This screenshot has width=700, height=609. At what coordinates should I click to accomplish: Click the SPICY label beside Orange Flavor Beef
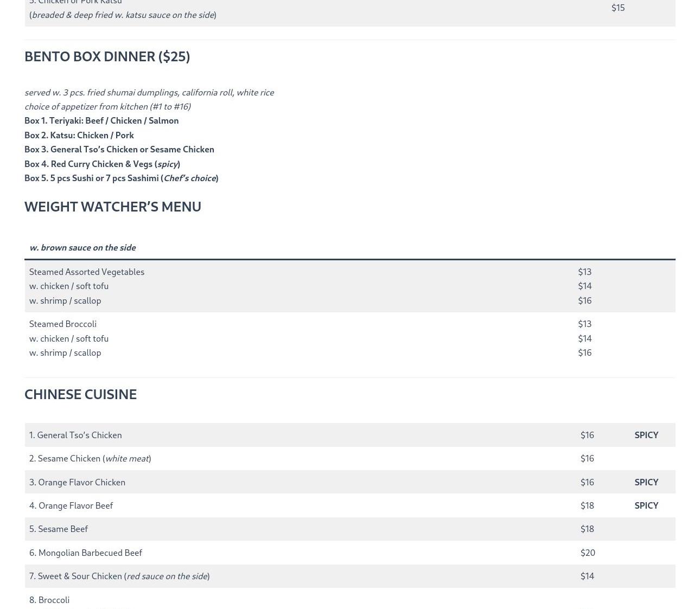pyautogui.click(x=646, y=505)
